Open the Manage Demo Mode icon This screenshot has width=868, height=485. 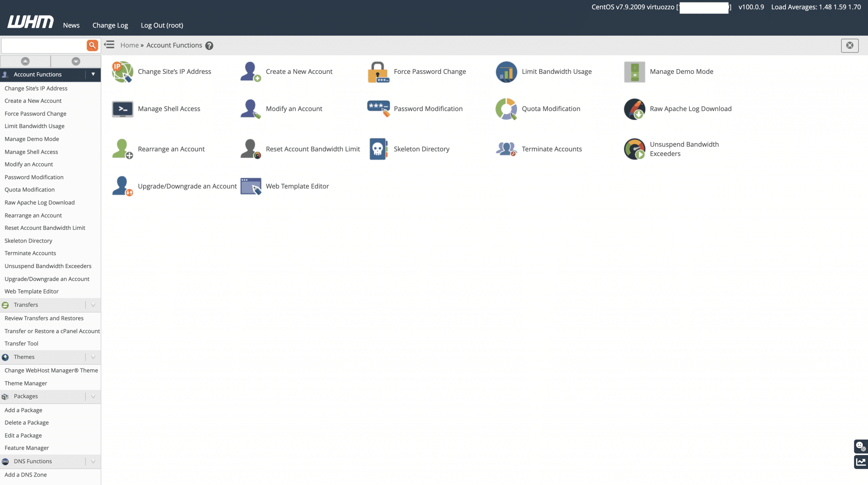click(x=634, y=72)
